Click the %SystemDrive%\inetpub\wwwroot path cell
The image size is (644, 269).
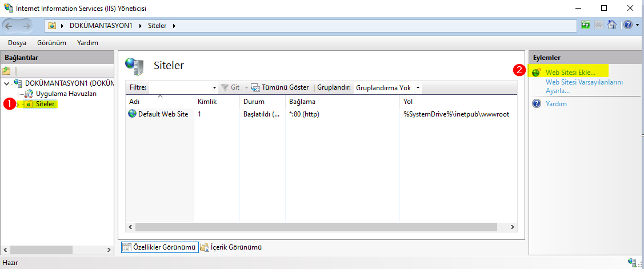(x=457, y=114)
